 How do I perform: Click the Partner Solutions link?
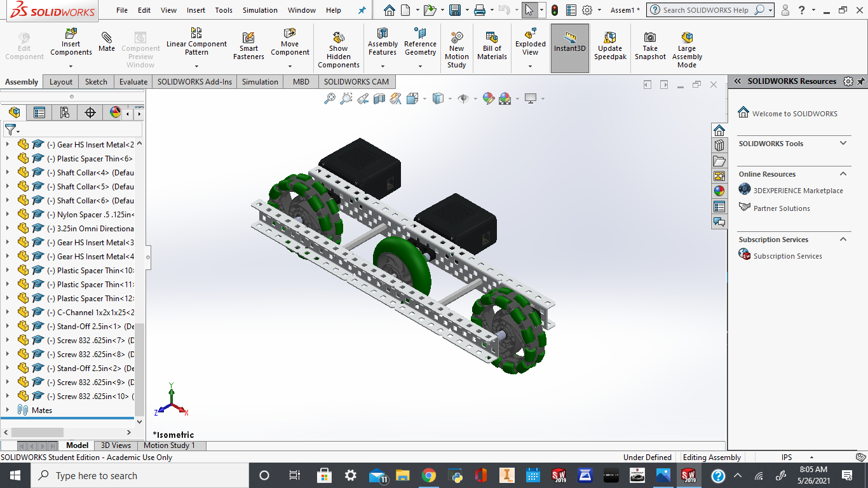click(782, 208)
